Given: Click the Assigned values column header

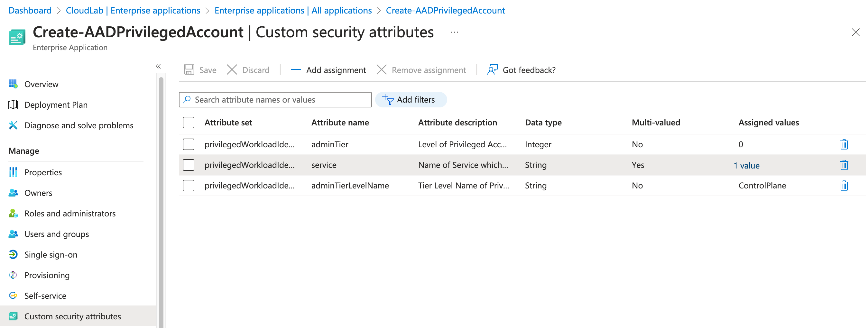Looking at the screenshot, I should (x=769, y=122).
